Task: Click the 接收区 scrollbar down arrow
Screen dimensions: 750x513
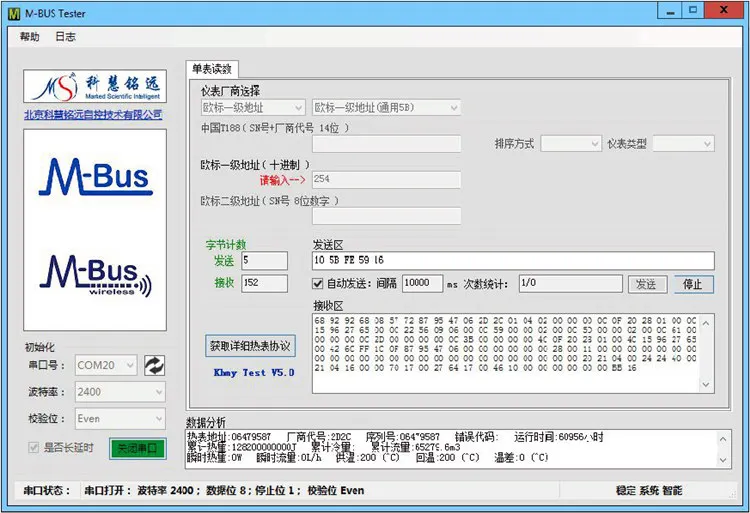Action: [x=706, y=384]
